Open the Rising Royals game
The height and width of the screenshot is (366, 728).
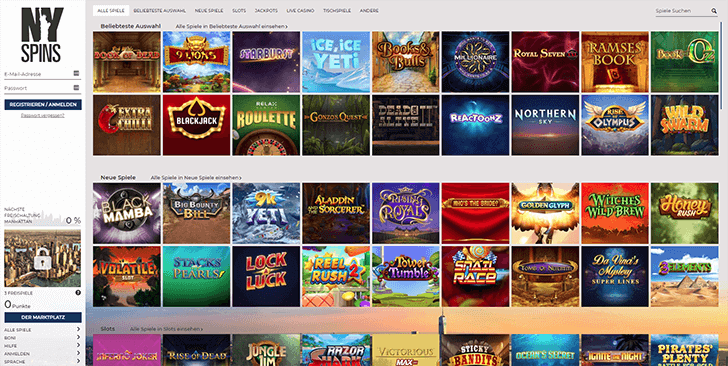click(x=406, y=213)
